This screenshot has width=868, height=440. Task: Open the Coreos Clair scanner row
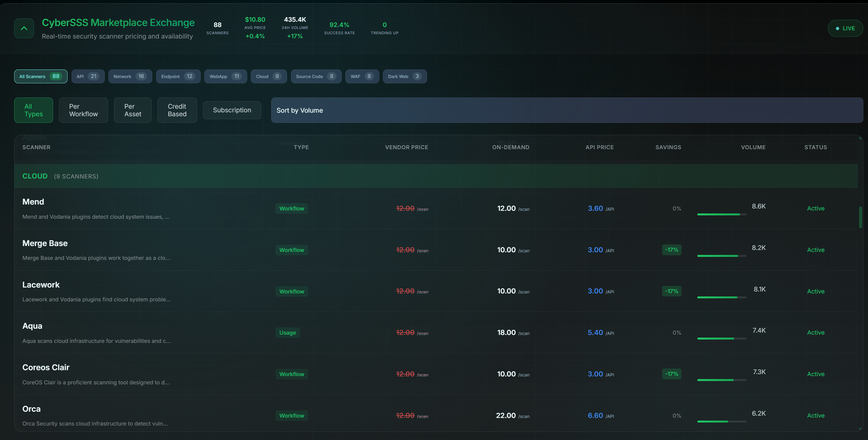click(436, 374)
